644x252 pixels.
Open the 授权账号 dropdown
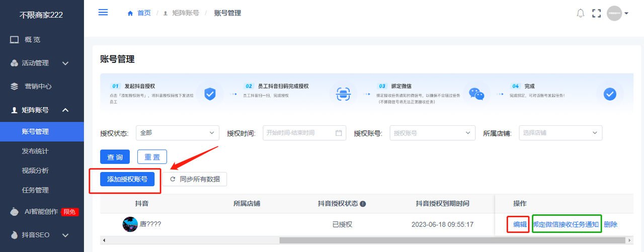point(432,133)
